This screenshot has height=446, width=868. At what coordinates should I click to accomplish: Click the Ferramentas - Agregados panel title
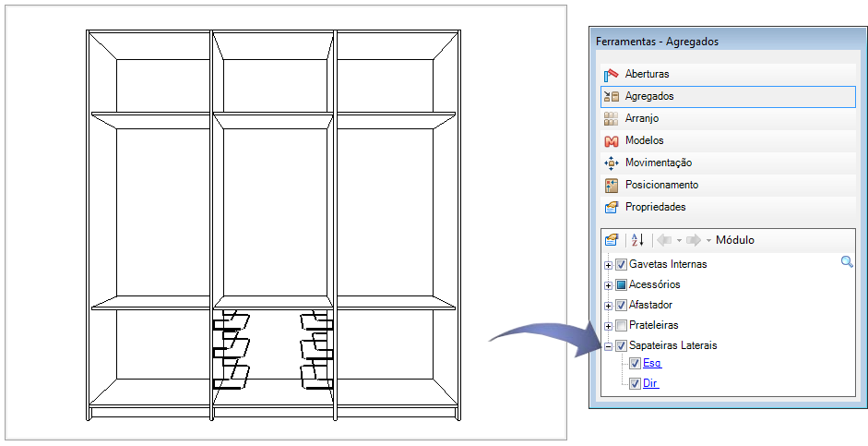point(657,42)
